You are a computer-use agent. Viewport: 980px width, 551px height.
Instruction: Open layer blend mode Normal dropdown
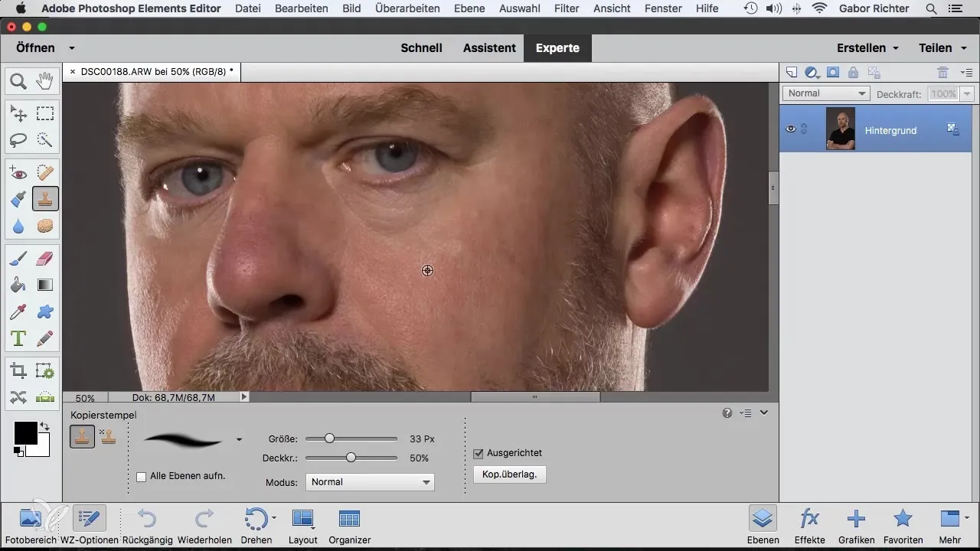point(826,93)
